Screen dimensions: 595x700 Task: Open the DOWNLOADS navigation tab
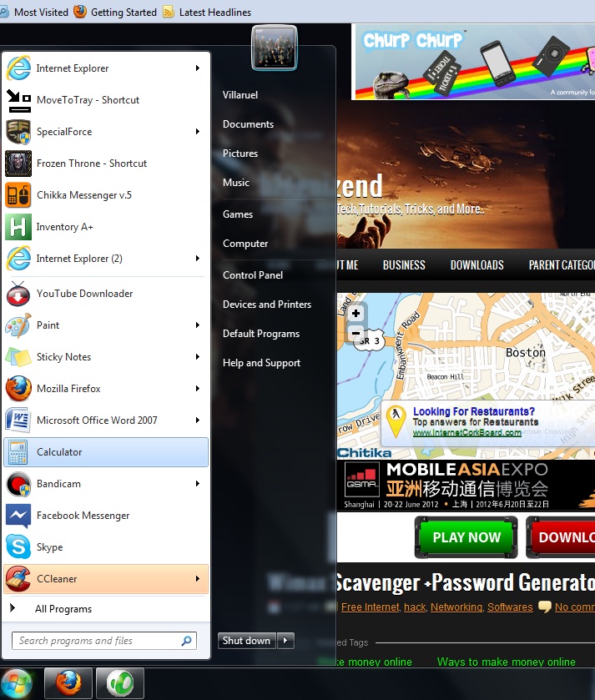[x=477, y=265]
